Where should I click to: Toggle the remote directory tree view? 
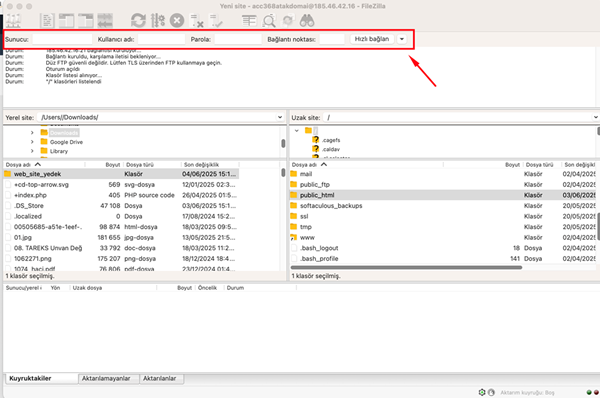(86, 20)
